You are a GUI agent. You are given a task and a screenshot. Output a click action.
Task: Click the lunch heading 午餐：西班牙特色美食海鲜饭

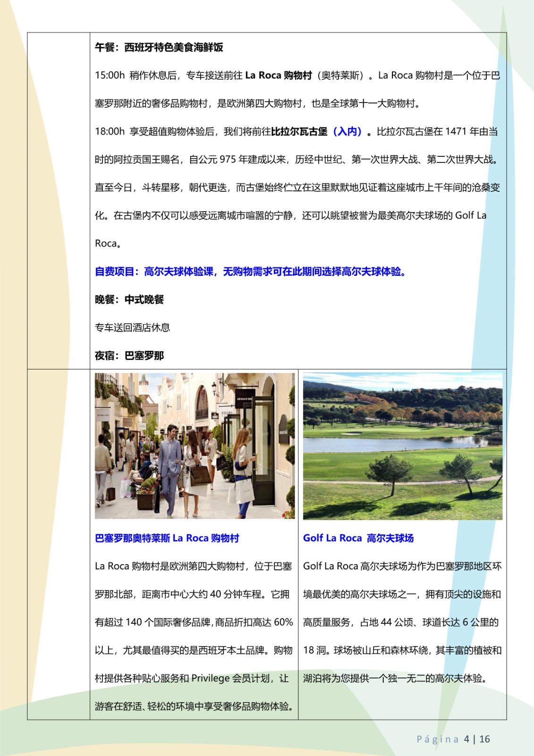pos(159,47)
